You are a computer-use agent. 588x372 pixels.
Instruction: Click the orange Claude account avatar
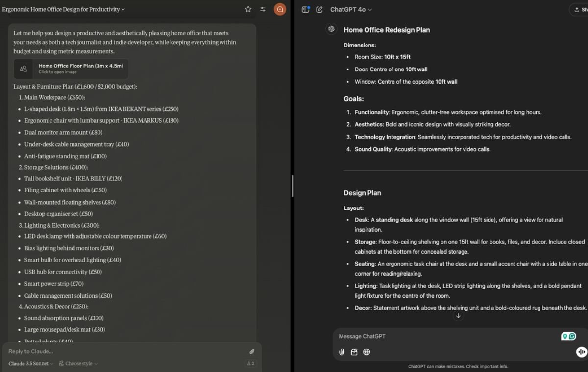(x=279, y=9)
